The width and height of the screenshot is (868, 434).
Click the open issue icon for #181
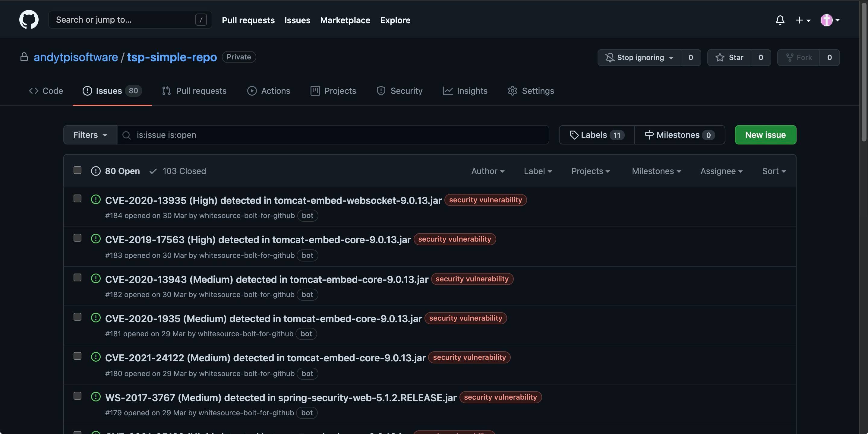coord(96,317)
